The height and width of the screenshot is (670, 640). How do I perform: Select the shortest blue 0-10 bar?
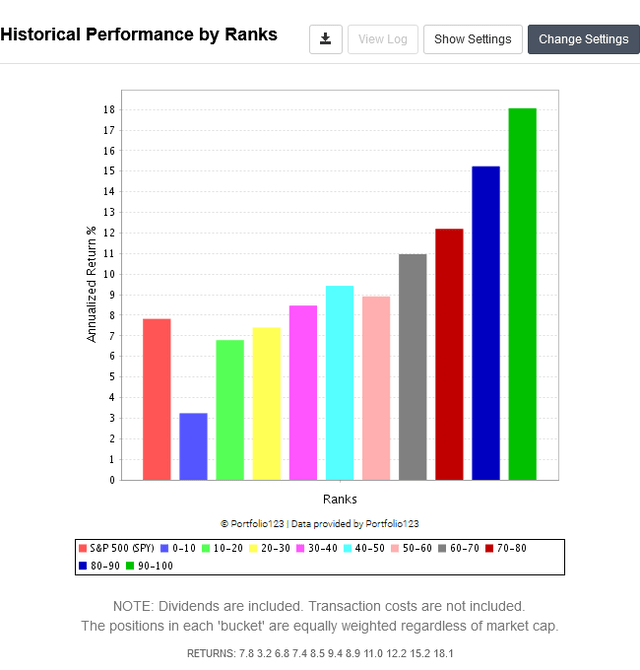pos(193,446)
